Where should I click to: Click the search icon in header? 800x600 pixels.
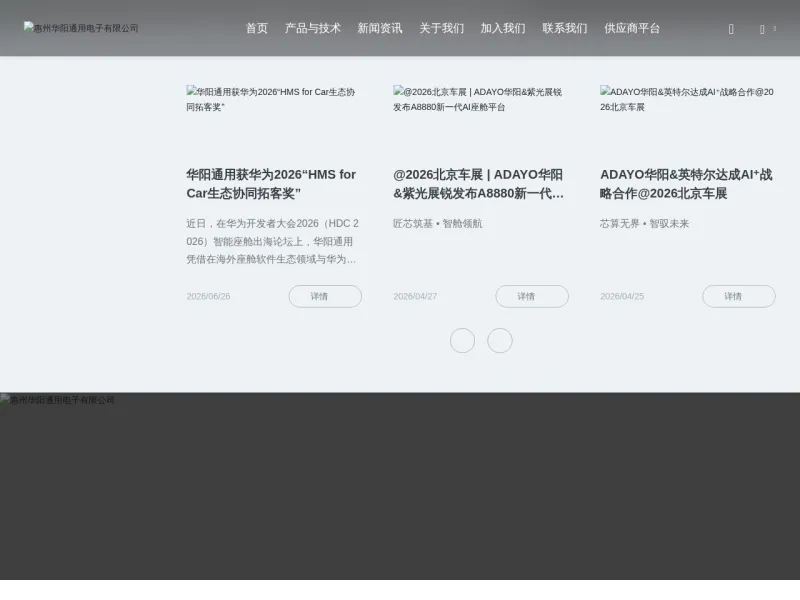click(731, 30)
